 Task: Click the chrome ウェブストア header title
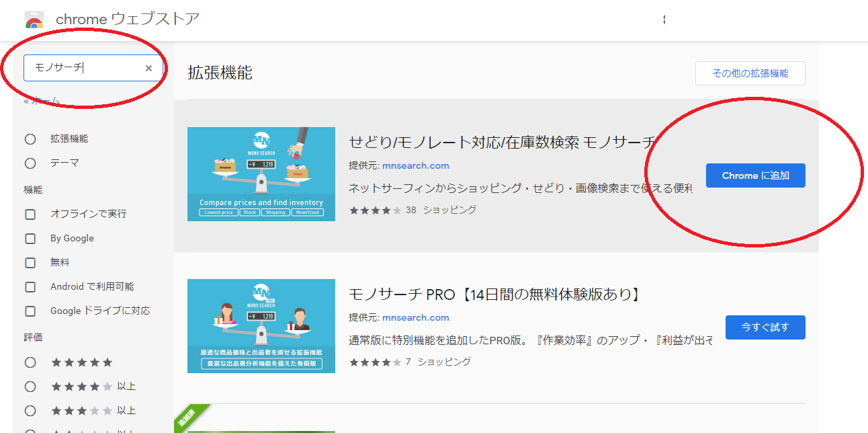(128, 19)
